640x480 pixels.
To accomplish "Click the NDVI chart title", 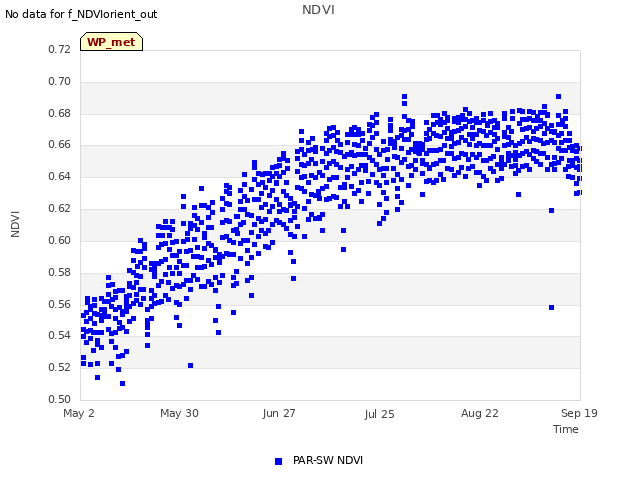I will (x=318, y=10).
